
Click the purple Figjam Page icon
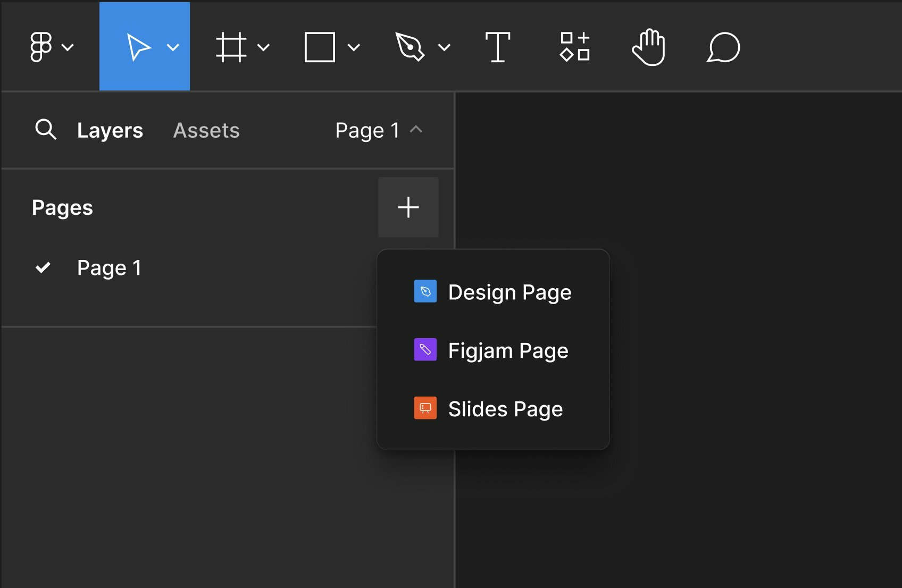425,350
